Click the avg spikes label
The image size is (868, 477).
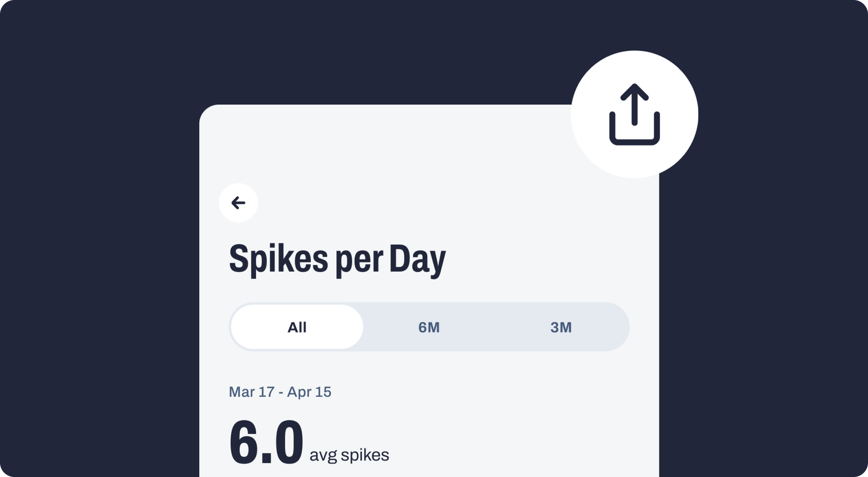(x=349, y=455)
